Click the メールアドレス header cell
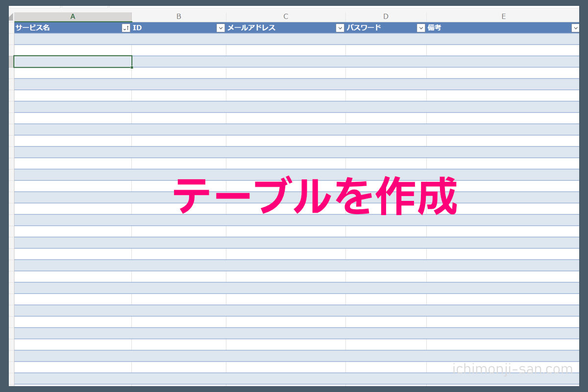 pos(286,28)
